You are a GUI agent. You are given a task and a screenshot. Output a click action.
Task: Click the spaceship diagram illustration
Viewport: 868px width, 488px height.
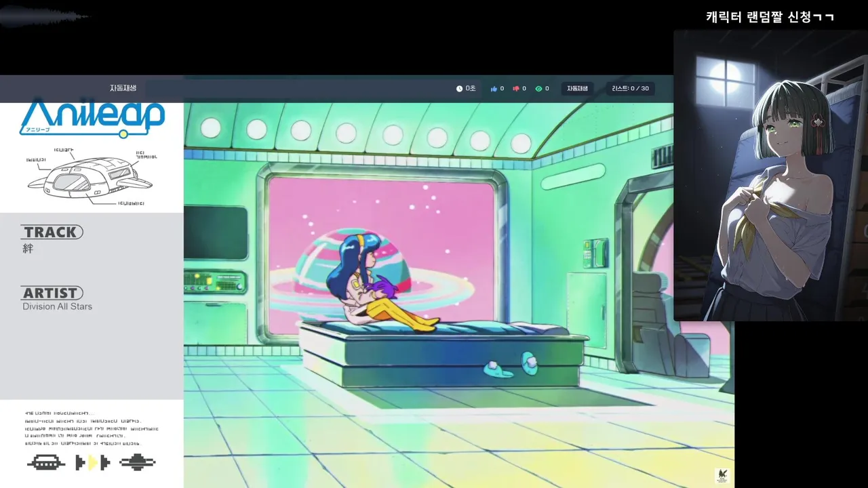pyautogui.click(x=92, y=176)
